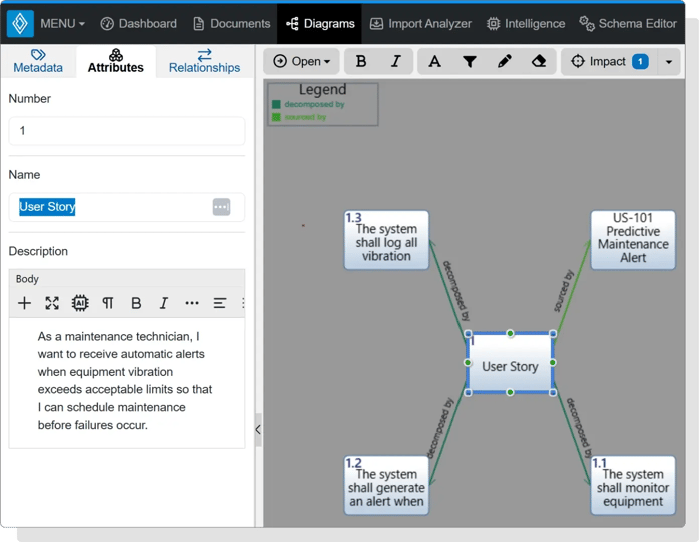
Task: Click the blue diamond app logo
Action: tap(20, 23)
